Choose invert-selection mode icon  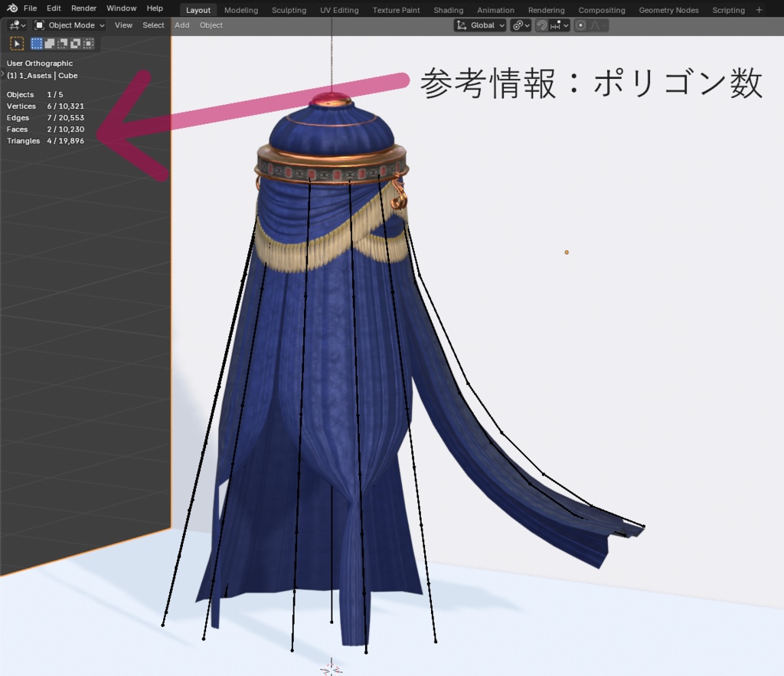(76, 44)
